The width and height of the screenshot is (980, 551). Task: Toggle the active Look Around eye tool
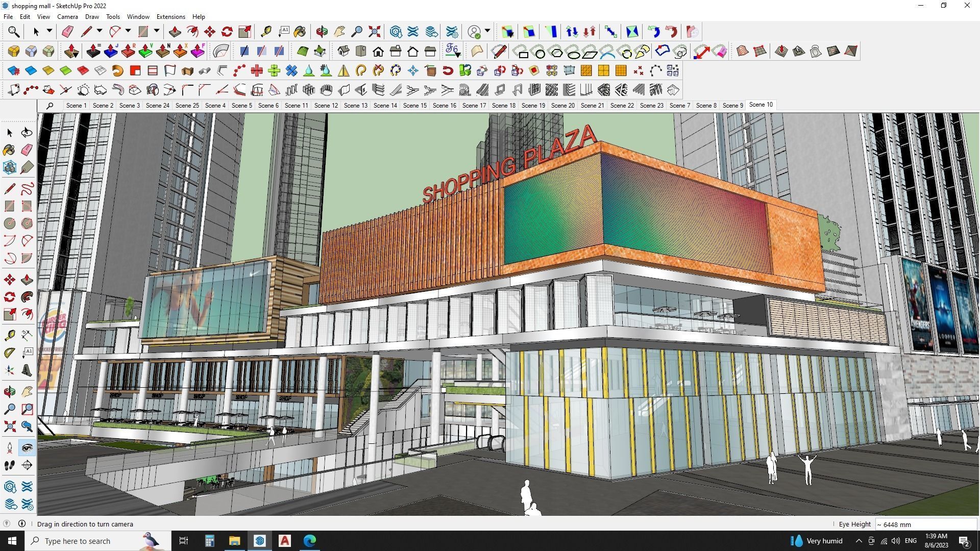(27, 448)
